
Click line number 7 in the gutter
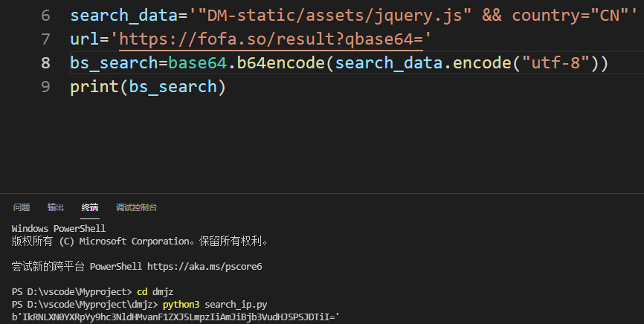click(x=45, y=39)
